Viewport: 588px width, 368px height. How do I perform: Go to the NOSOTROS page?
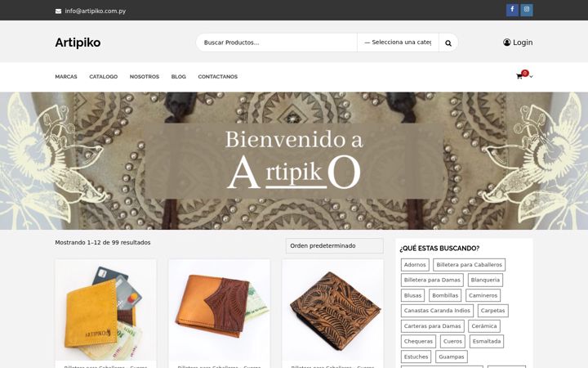[145, 77]
